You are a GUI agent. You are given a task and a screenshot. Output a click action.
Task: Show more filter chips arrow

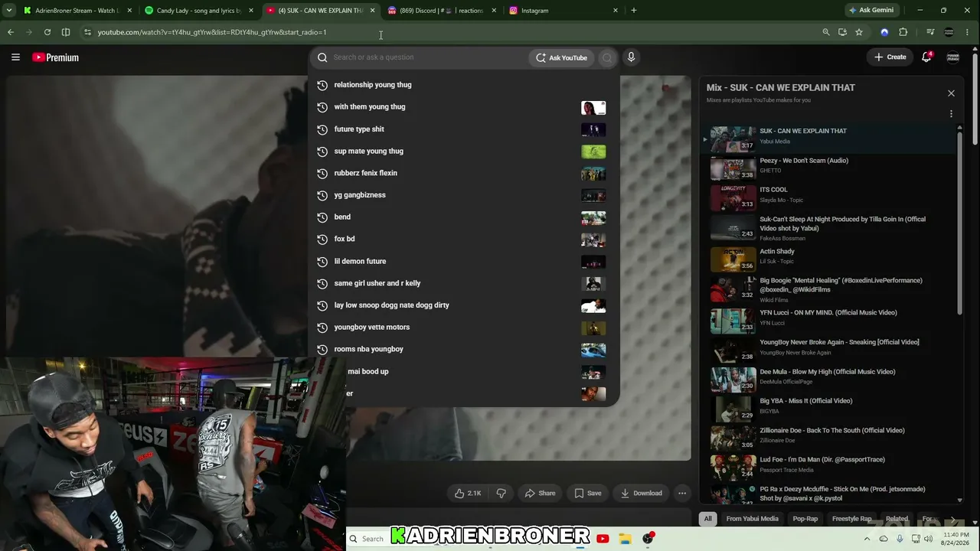click(x=952, y=520)
